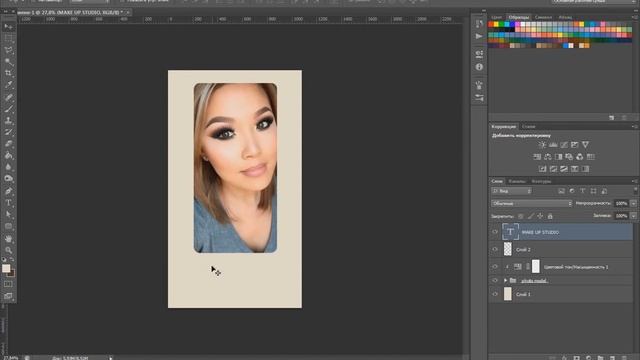
Task: Switch to the Стили tab
Action: pos(528,127)
